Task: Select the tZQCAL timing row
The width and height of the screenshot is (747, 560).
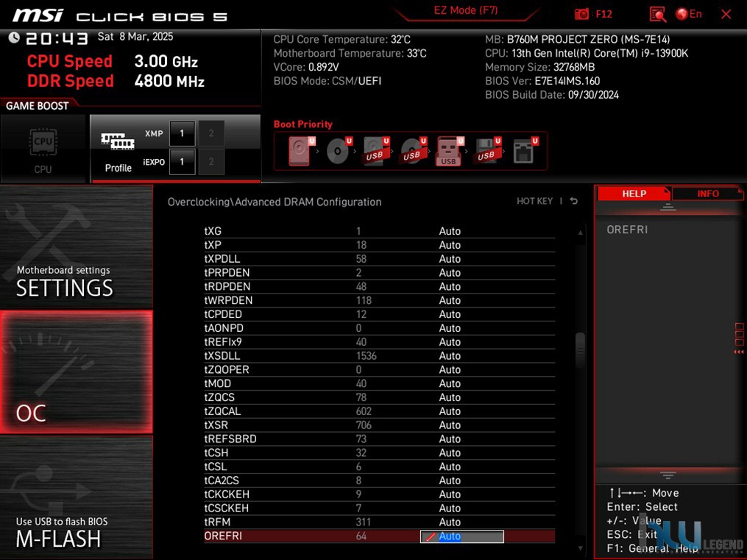Action: coord(379,411)
